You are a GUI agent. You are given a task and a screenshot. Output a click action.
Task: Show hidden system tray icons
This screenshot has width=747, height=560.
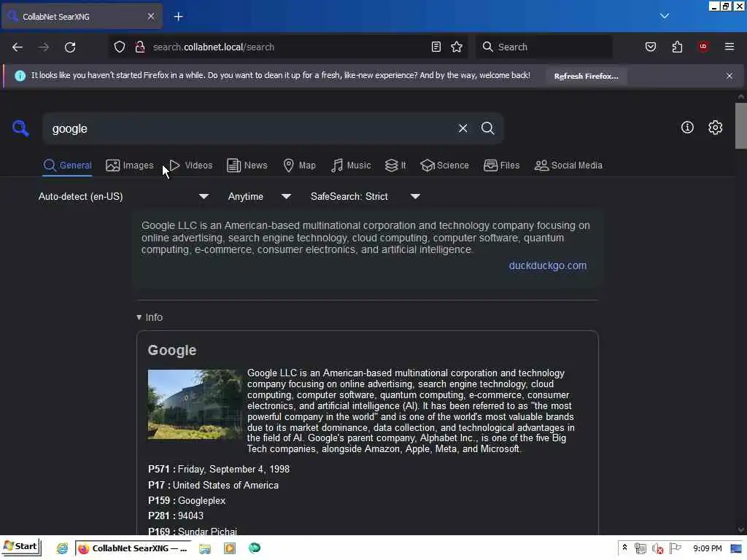[624, 548]
